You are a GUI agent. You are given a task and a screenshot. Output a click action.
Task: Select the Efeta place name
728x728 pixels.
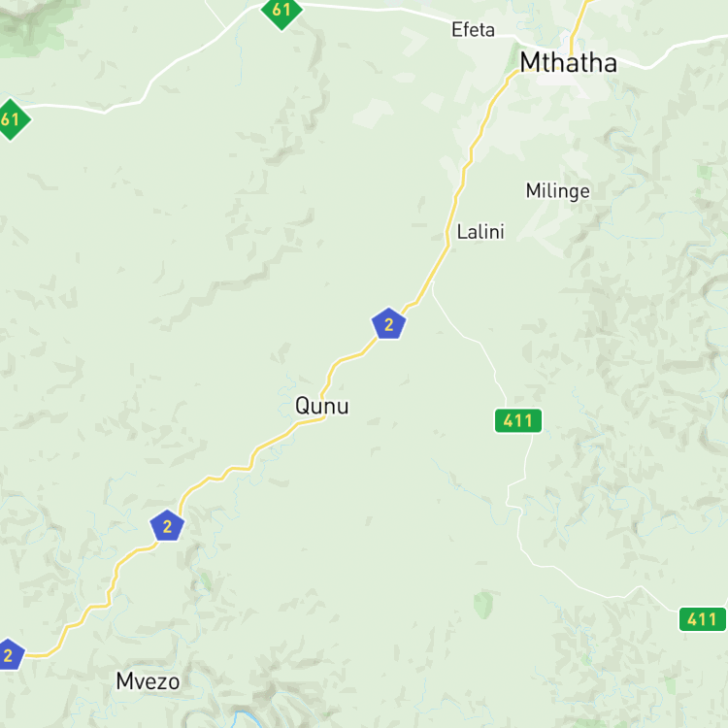(473, 30)
